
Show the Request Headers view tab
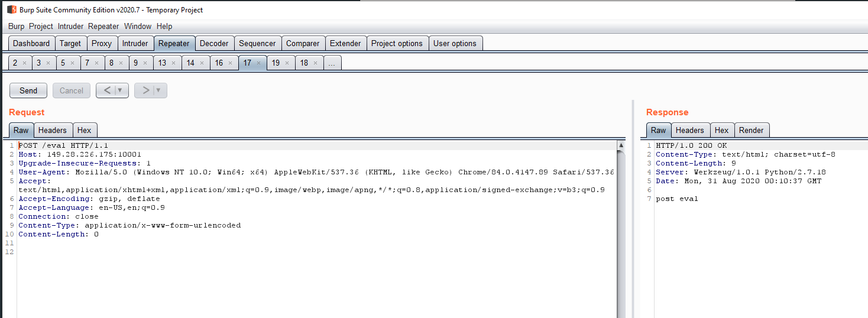pos(53,130)
